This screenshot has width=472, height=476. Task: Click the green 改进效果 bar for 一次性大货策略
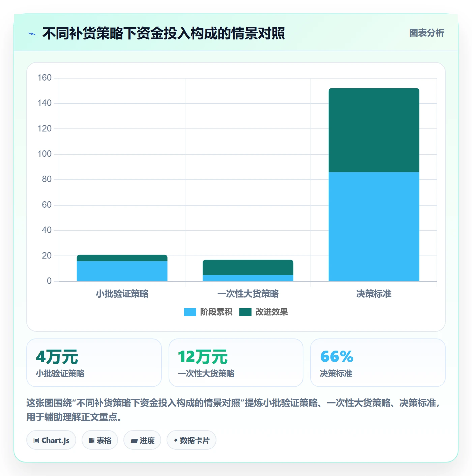tap(248, 267)
